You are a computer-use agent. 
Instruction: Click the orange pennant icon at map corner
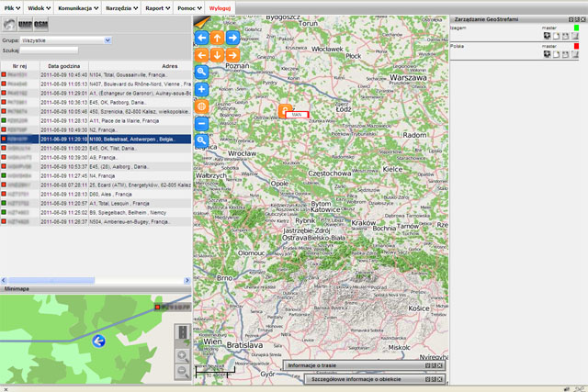(202, 22)
